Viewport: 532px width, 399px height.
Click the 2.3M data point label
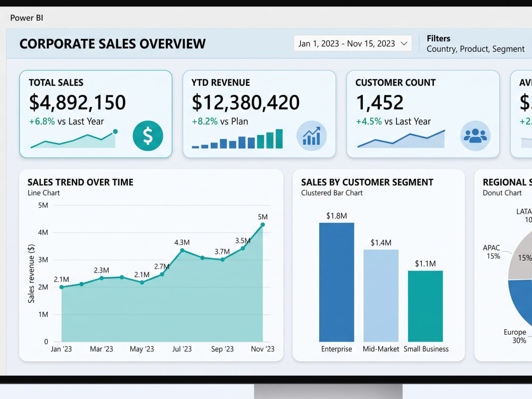point(102,270)
